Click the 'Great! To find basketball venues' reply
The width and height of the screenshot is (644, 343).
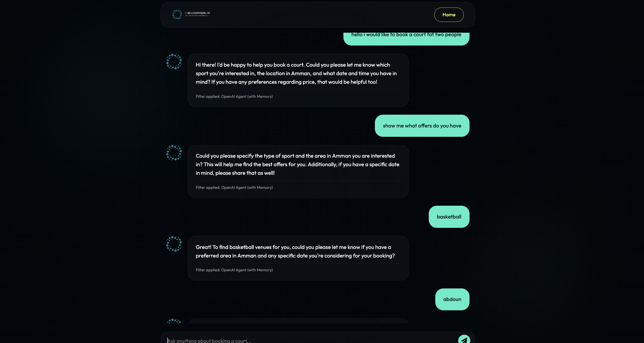coord(295,251)
